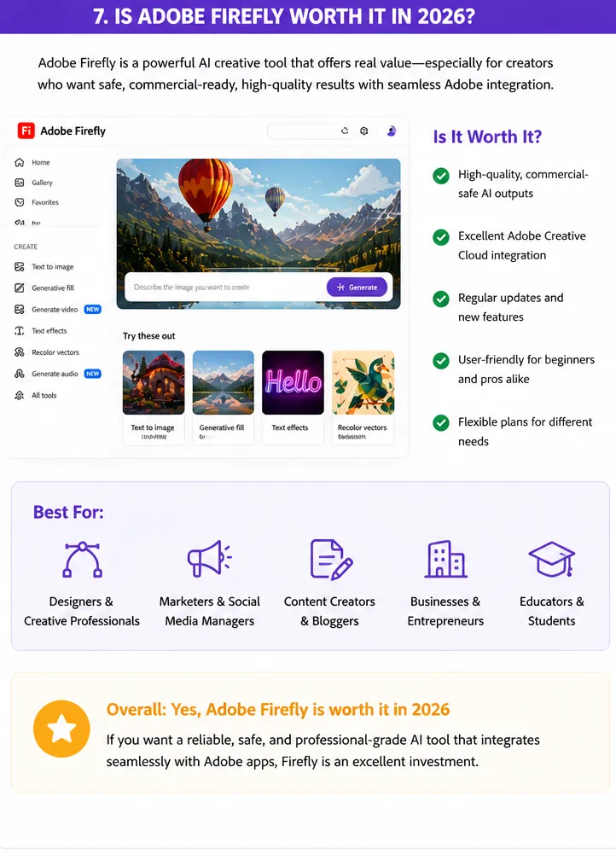616x860 pixels.
Task: Click the Home house icon
Action: pyautogui.click(x=20, y=162)
